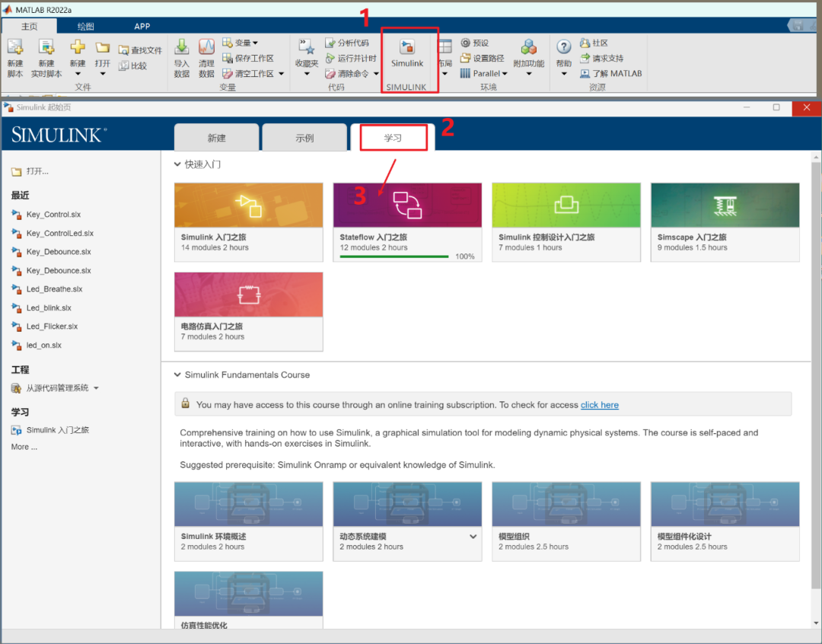Click the 'click here' access link
The width and height of the screenshot is (822, 644).
tap(599, 405)
